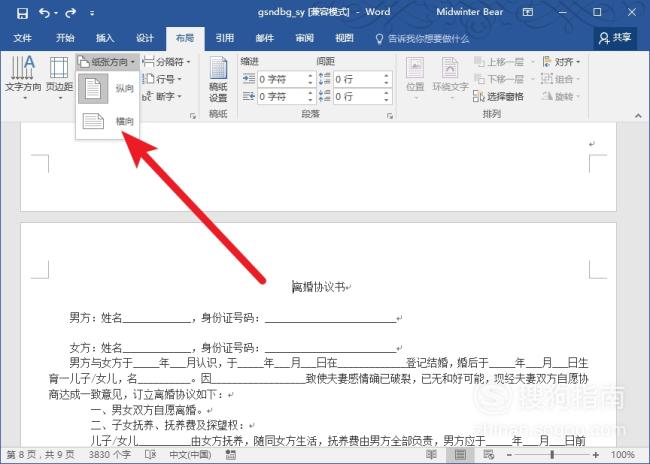Open the 断字 hyphenation dropdown
Screen dimensions: 650x464
162,97
